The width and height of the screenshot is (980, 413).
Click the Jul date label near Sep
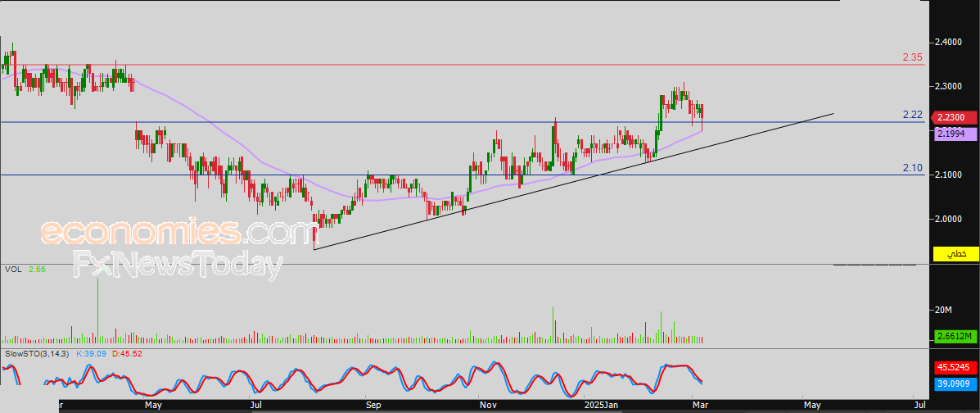256,406
